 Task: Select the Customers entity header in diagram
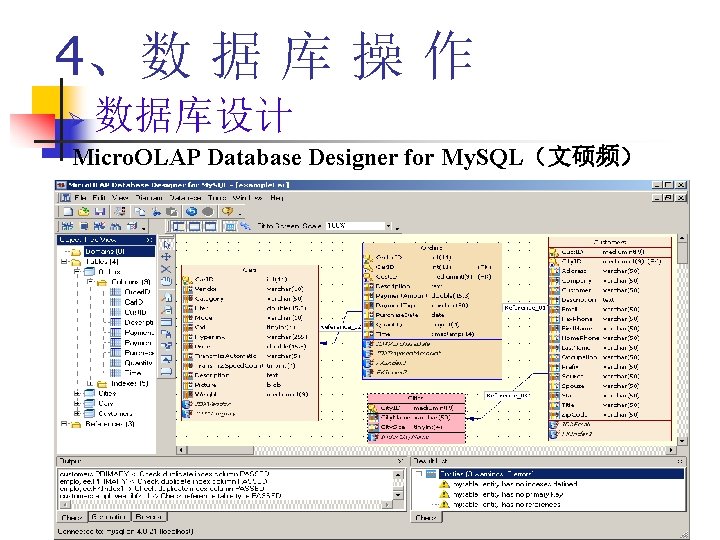610,242
